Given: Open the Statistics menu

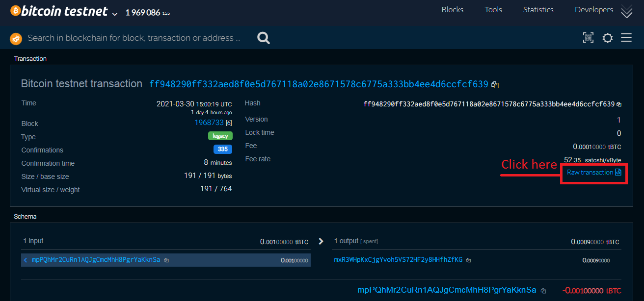Looking at the screenshot, I should 538,10.
